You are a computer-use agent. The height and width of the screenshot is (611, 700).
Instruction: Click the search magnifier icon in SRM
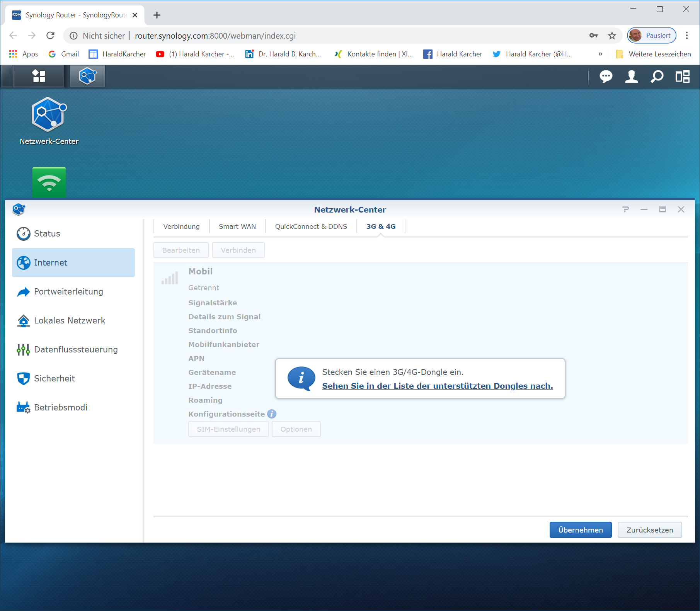point(657,77)
